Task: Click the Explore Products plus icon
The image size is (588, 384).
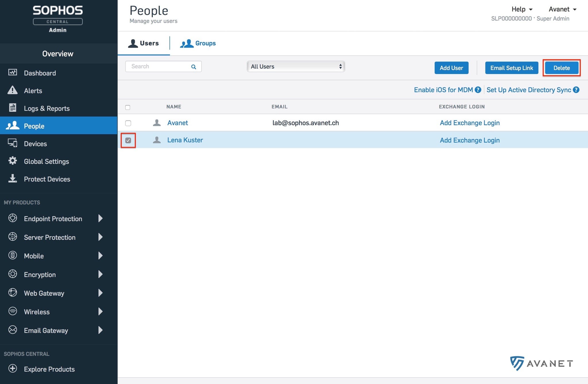Action: 13,369
